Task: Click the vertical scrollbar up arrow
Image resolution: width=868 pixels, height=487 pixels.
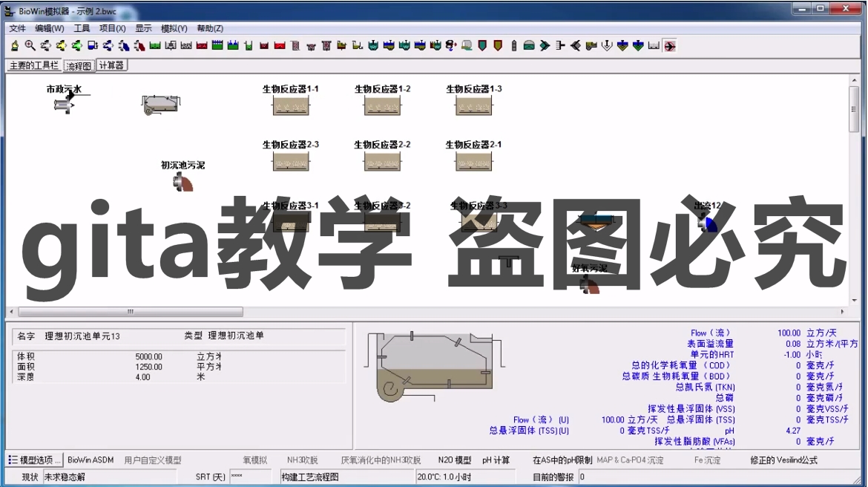Action: (x=855, y=81)
